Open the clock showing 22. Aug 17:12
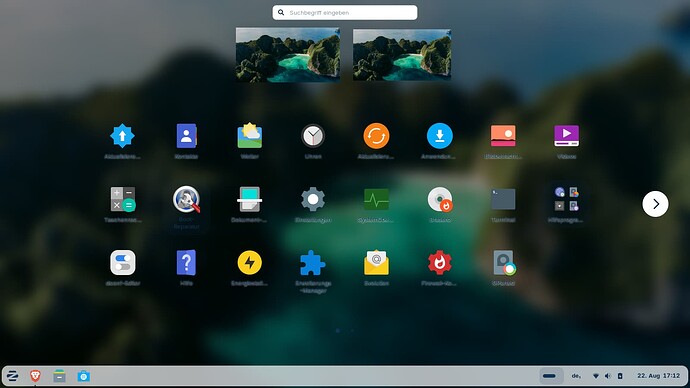The height and width of the screenshot is (388, 690). click(658, 376)
